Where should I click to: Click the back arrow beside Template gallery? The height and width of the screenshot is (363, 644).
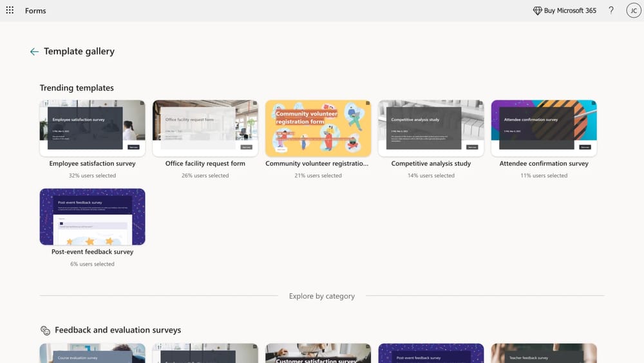pyautogui.click(x=34, y=51)
